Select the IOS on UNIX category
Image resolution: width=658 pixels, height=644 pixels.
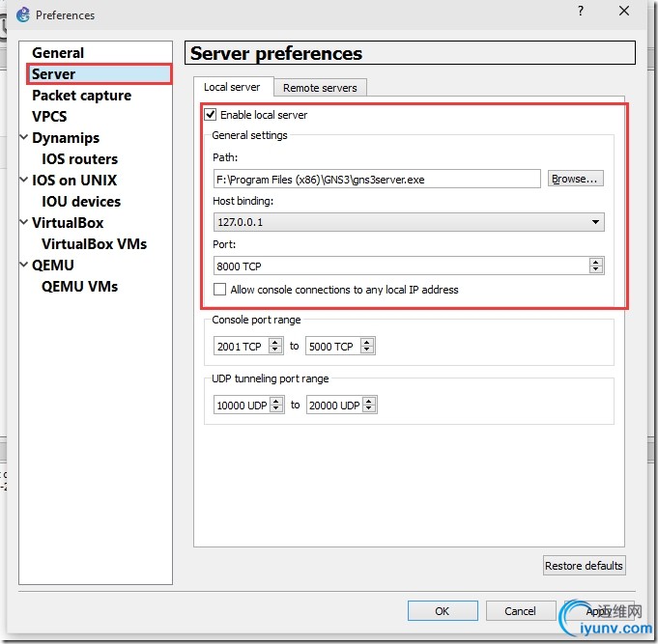point(74,181)
